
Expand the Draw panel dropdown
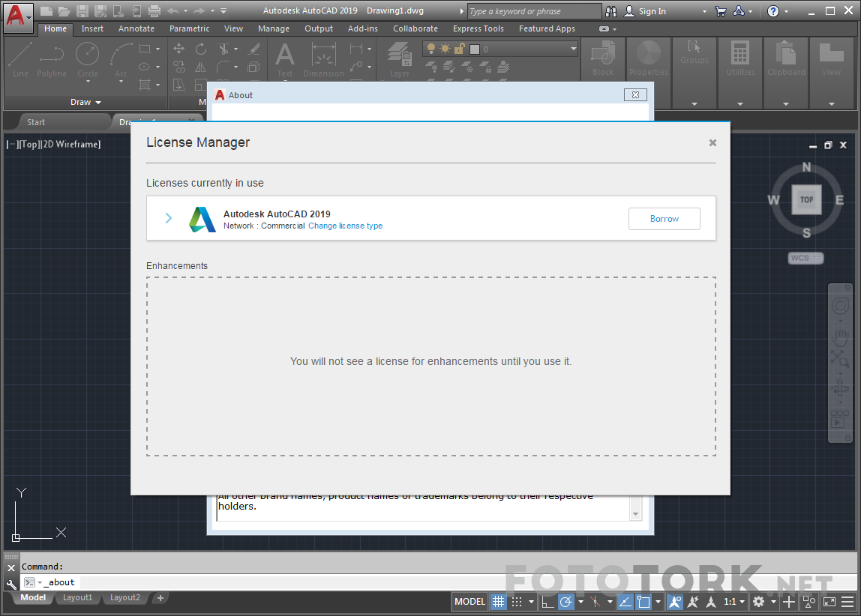point(86,102)
